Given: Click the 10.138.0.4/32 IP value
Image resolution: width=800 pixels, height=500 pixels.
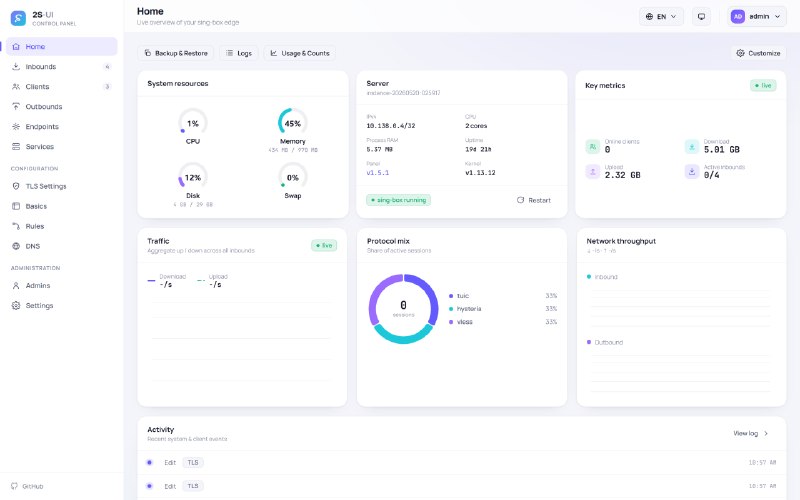Looking at the screenshot, I should tap(391, 126).
